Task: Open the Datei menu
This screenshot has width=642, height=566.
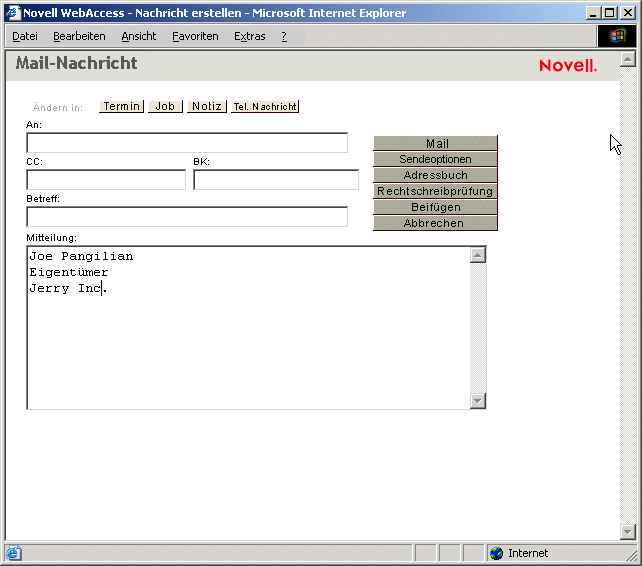Action: [x=25, y=36]
